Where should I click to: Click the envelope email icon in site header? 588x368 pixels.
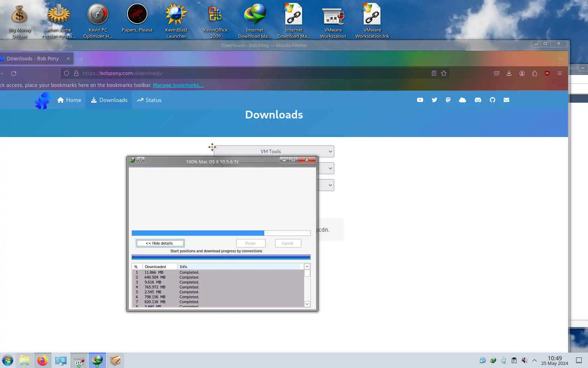(506, 100)
